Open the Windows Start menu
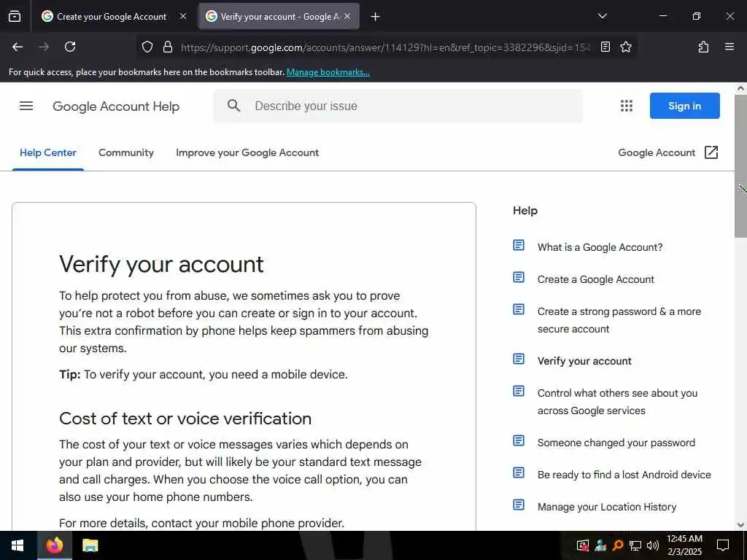This screenshot has height=560, width=747. click(x=18, y=545)
